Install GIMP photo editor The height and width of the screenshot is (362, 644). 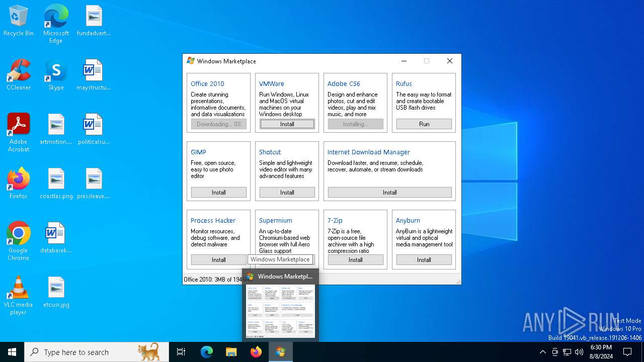coord(219,193)
